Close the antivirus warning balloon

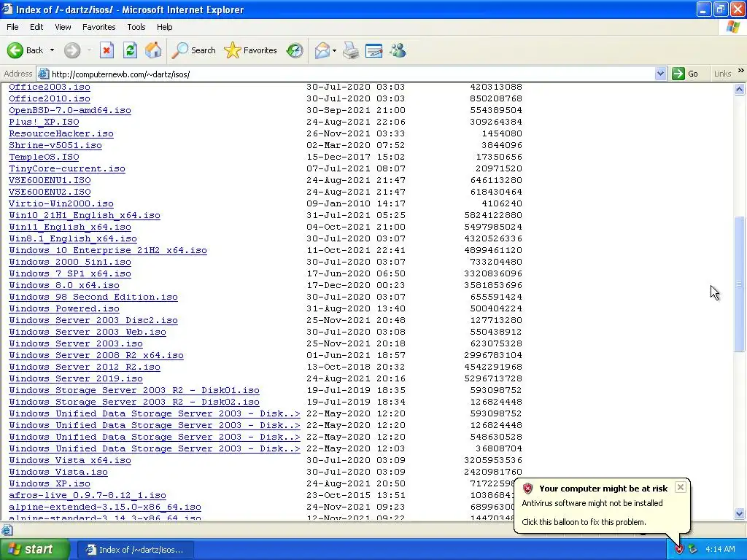point(681,487)
